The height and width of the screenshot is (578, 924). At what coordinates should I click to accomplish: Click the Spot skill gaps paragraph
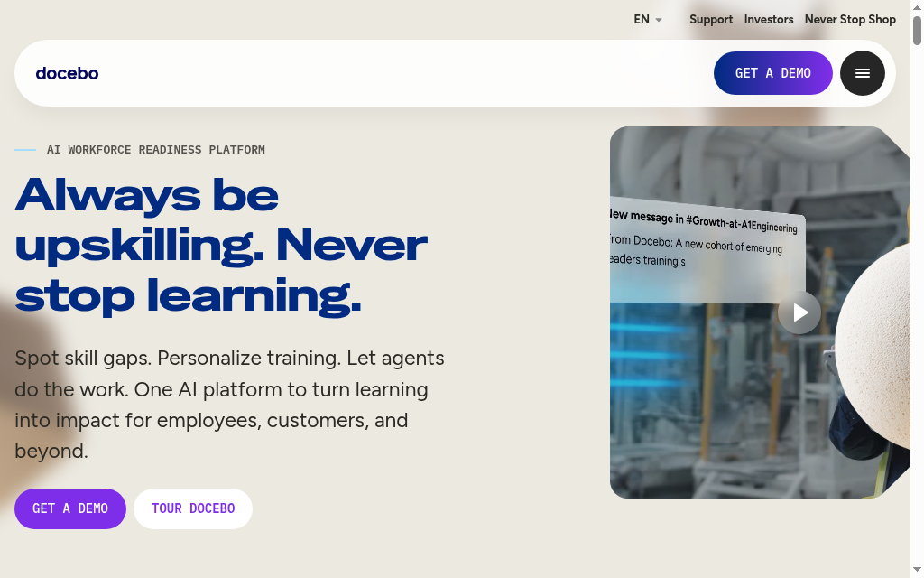(x=230, y=405)
